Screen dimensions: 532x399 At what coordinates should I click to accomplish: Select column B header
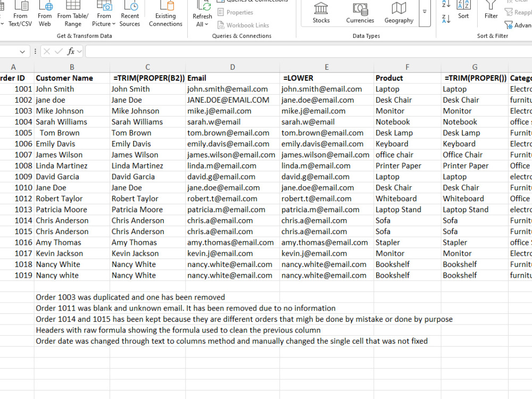tap(72, 67)
